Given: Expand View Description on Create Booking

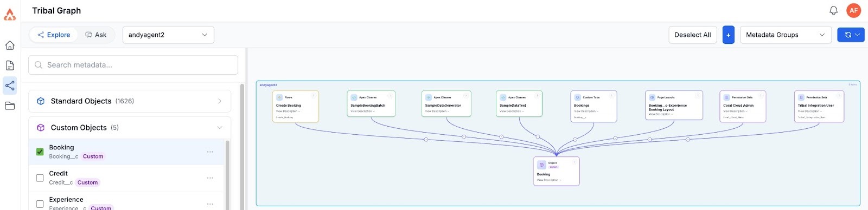Looking at the screenshot, I should coord(288,111).
